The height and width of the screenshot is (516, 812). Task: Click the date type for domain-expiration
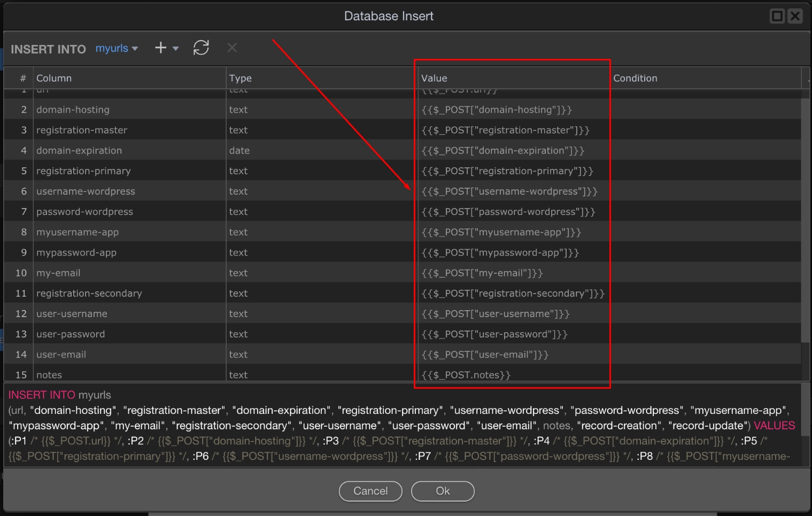click(x=239, y=151)
